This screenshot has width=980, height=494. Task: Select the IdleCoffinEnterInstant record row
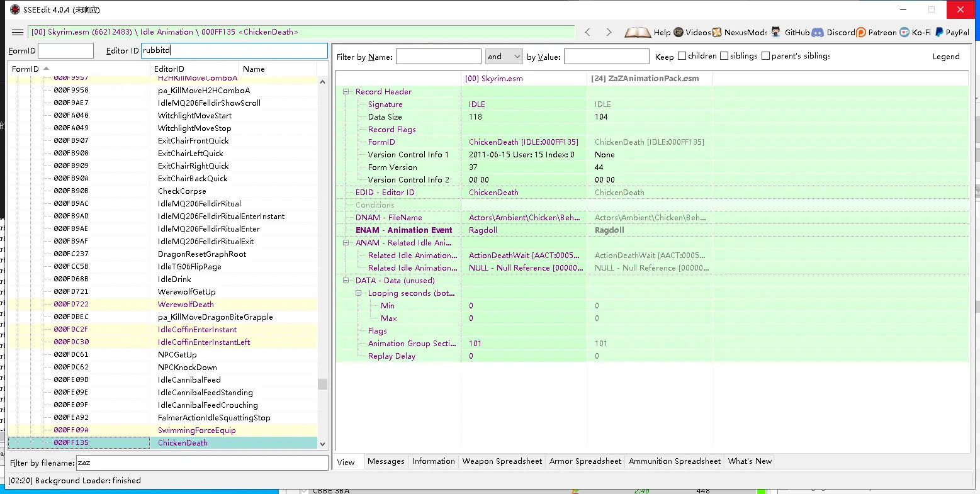pyautogui.click(x=162, y=329)
